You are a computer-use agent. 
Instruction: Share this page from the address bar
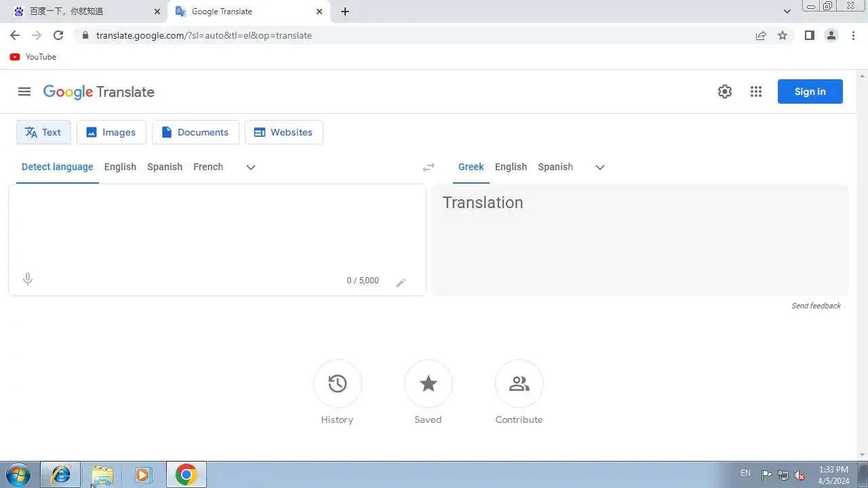761,35
